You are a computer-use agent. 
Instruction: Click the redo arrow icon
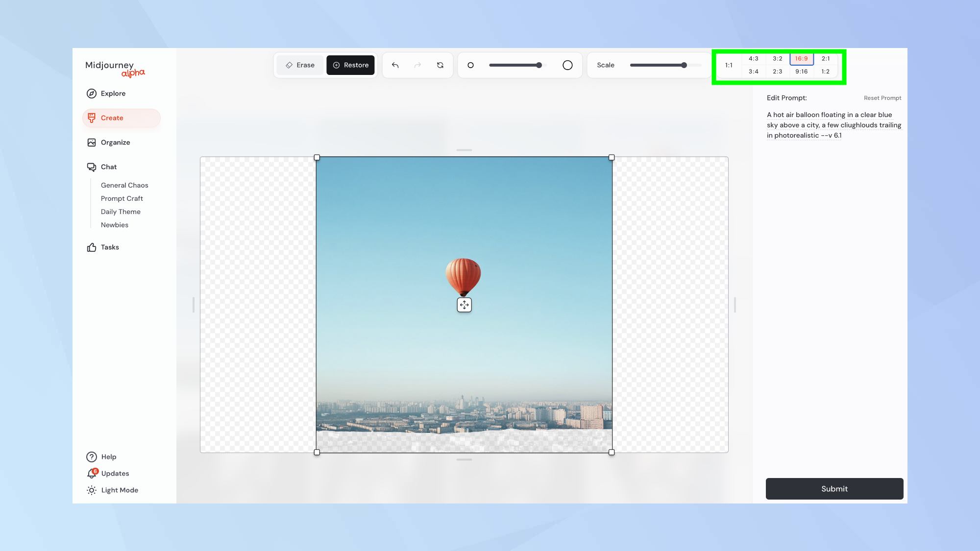pyautogui.click(x=417, y=65)
